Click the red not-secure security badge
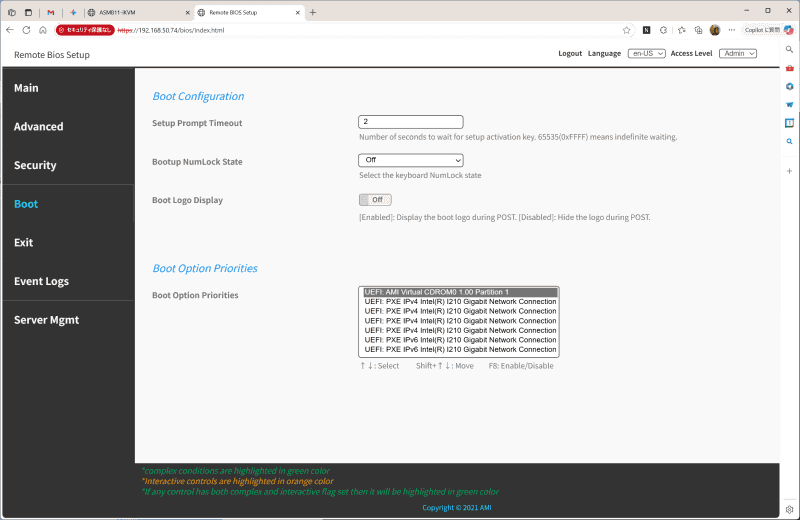800x520 pixels. [x=85, y=30]
